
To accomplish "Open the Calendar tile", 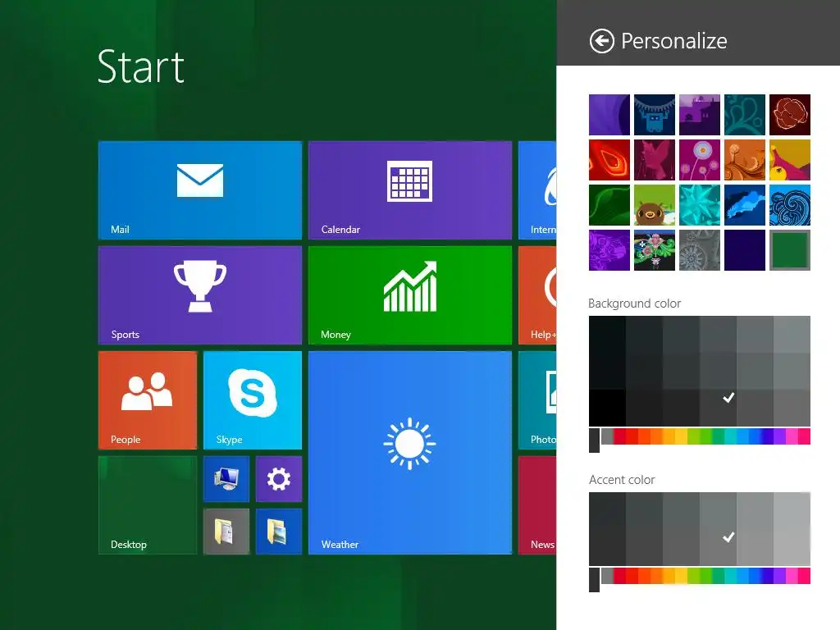I will point(410,190).
